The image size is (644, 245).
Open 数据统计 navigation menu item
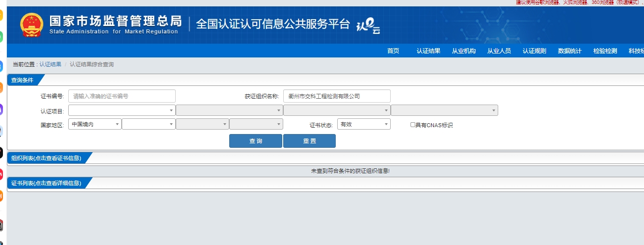pos(570,51)
